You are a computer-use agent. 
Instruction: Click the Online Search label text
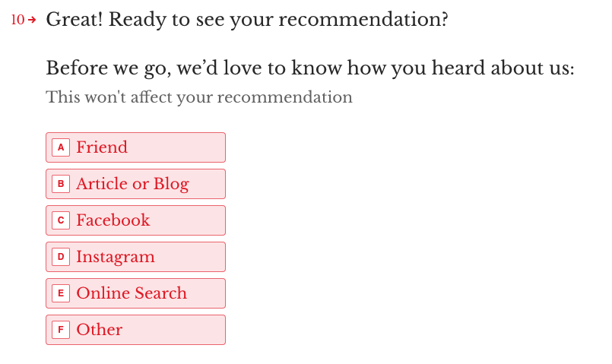[132, 293]
